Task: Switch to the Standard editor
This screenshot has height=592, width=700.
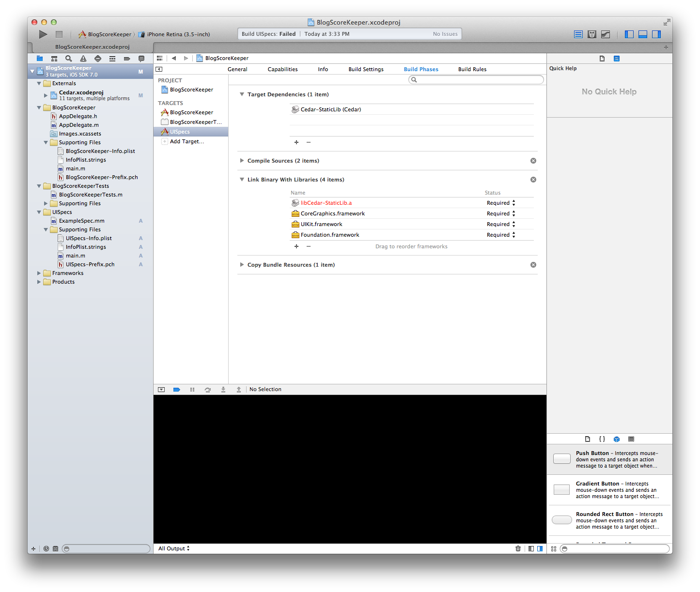Action: click(x=578, y=34)
